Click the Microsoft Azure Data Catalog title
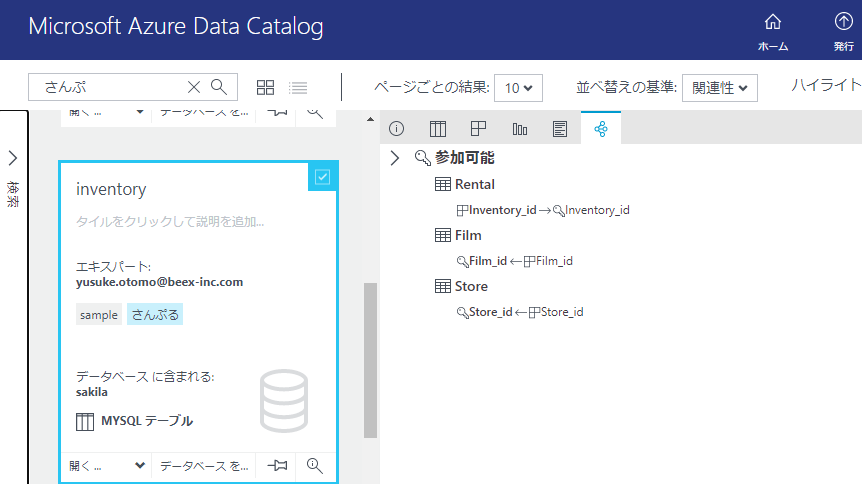This screenshot has height=484, width=862. (x=176, y=26)
